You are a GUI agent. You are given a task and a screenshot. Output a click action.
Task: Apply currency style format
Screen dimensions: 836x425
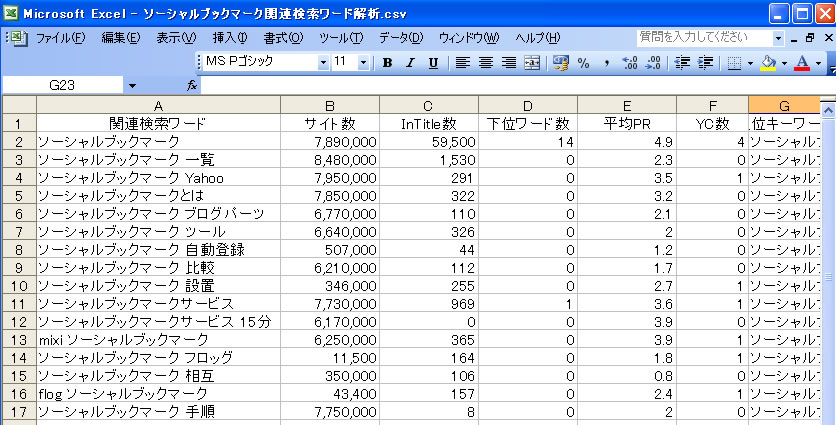[560, 63]
